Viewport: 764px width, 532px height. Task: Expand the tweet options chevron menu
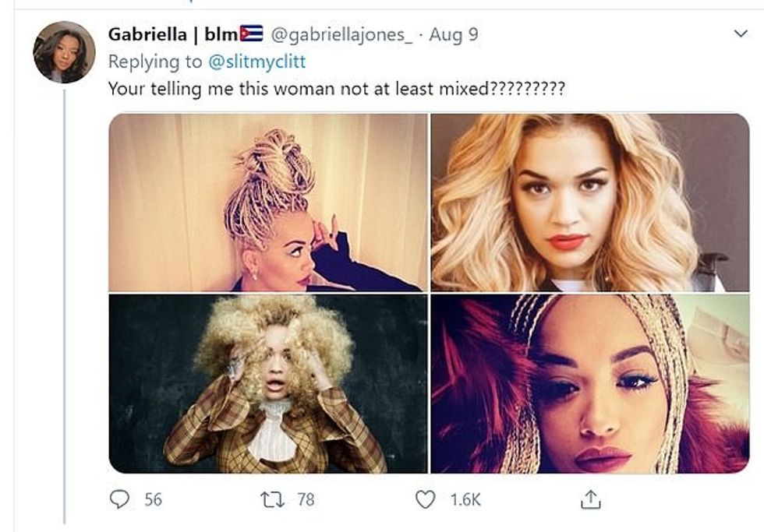coord(741,34)
